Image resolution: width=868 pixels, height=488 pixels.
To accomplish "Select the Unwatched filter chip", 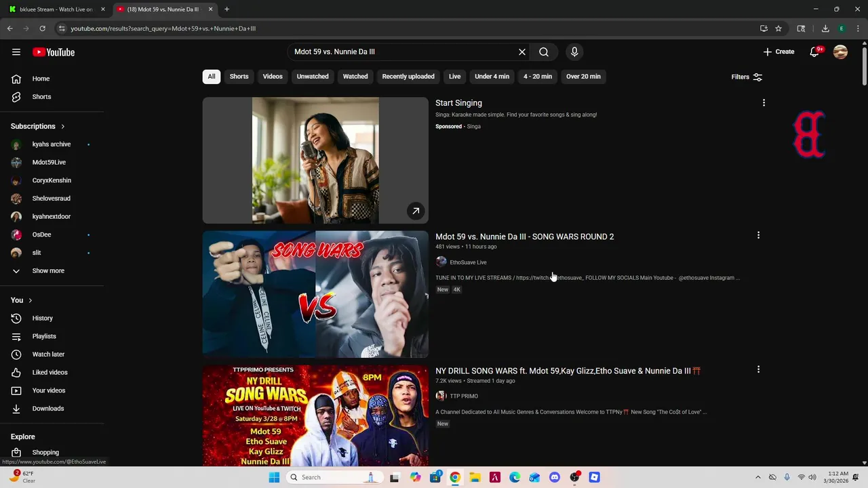I will 313,77.
